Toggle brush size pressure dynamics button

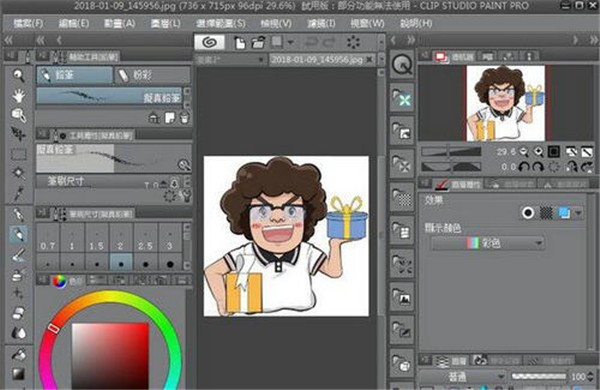(175, 183)
